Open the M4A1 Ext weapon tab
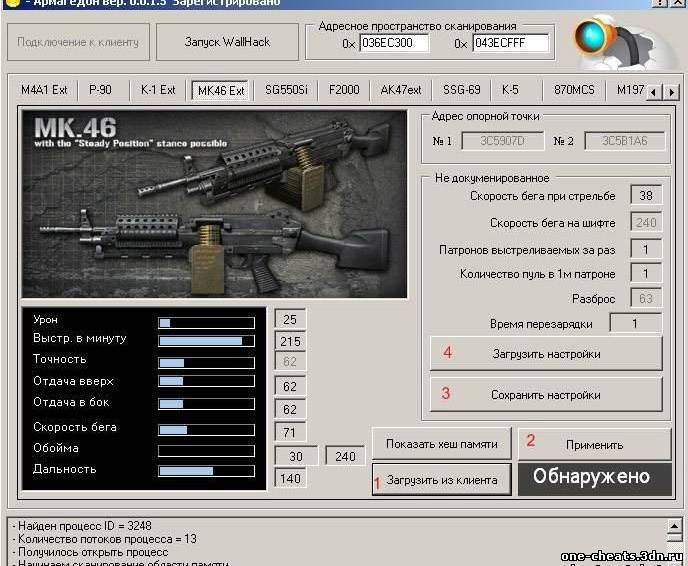The height and width of the screenshot is (566, 688). (x=44, y=90)
